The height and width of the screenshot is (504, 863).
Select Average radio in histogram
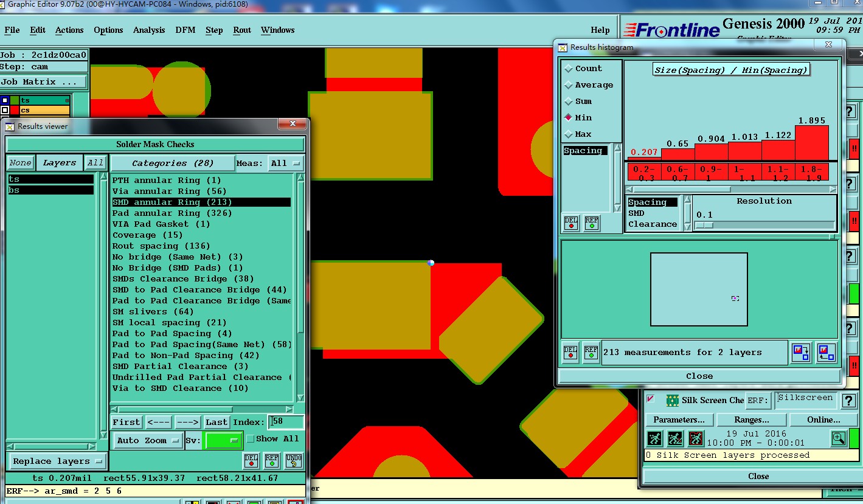[569, 85]
